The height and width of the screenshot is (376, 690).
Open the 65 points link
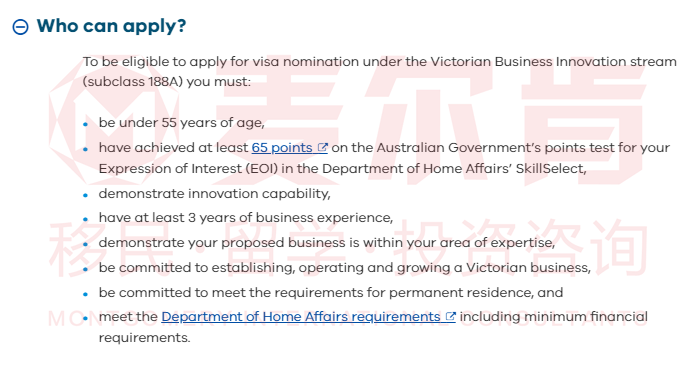[x=282, y=147]
